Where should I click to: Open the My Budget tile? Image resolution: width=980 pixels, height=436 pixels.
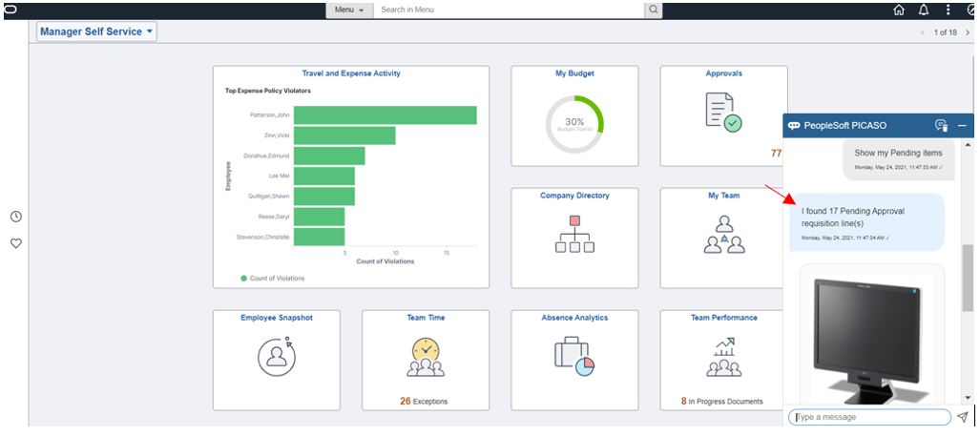point(575,116)
